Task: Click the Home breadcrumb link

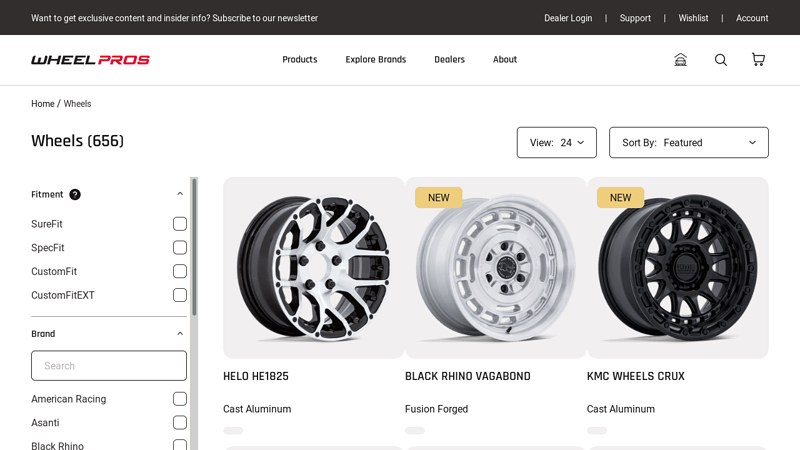Action: click(43, 104)
